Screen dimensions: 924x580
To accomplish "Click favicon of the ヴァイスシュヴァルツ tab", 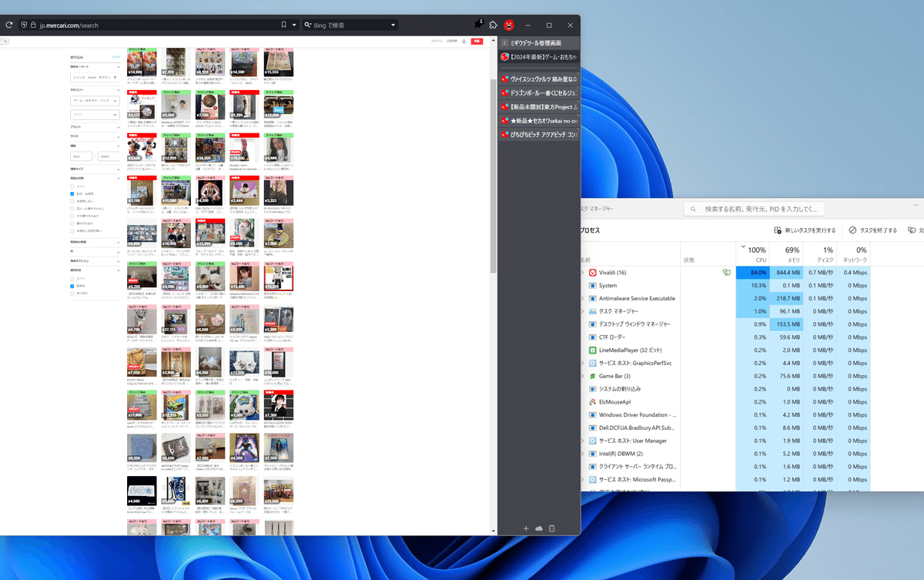I will click(x=505, y=79).
